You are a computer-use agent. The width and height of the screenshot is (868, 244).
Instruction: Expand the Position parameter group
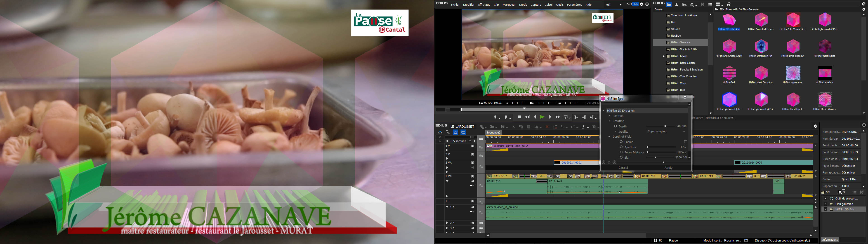tap(609, 116)
